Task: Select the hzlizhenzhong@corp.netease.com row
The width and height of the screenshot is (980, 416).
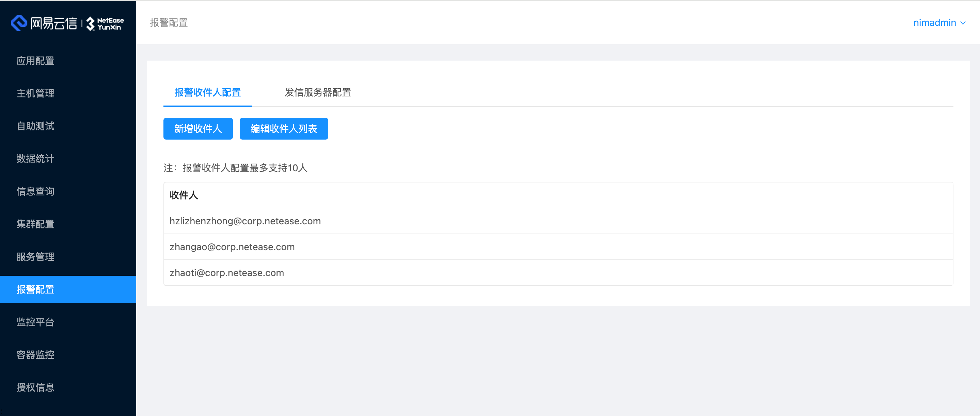Action: [x=245, y=221]
